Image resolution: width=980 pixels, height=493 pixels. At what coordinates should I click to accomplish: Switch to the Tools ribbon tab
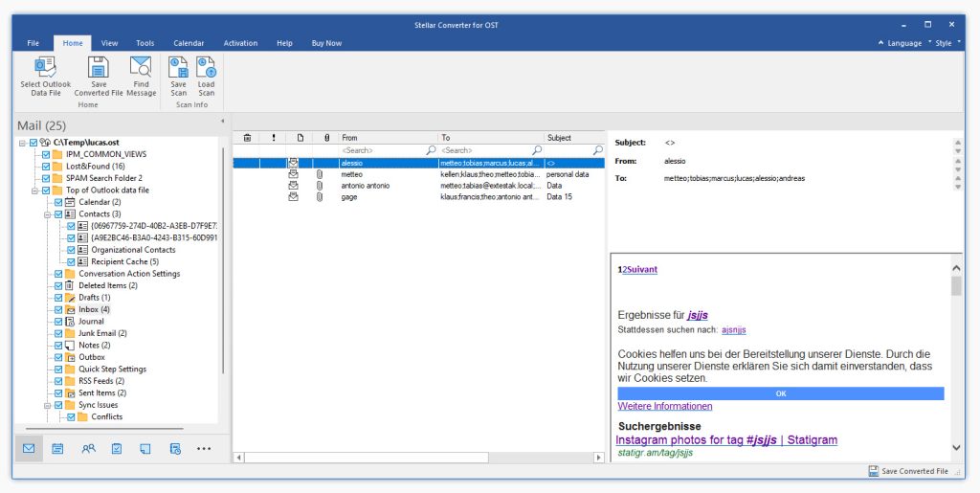point(145,43)
